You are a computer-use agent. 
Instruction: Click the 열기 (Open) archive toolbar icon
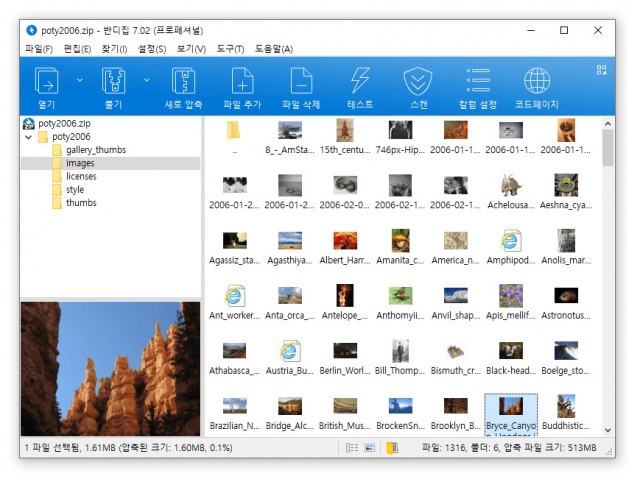47,81
